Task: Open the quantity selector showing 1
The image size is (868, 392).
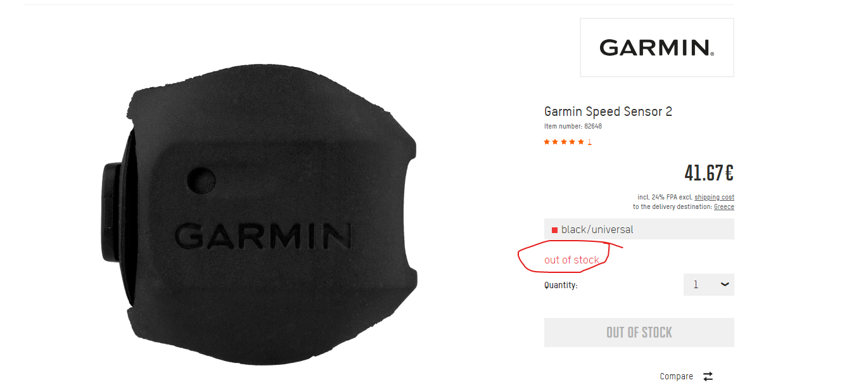Action: tap(709, 285)
